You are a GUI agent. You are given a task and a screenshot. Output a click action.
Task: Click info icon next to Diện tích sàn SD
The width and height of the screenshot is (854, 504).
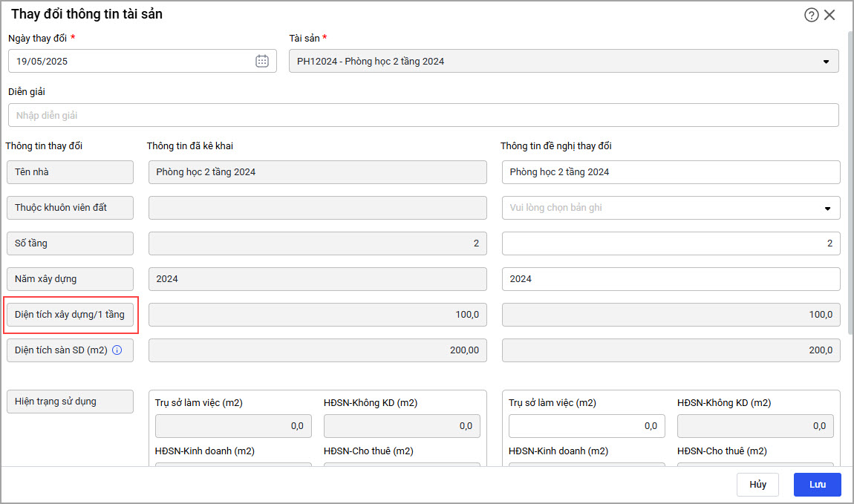(x=117, y=350)
